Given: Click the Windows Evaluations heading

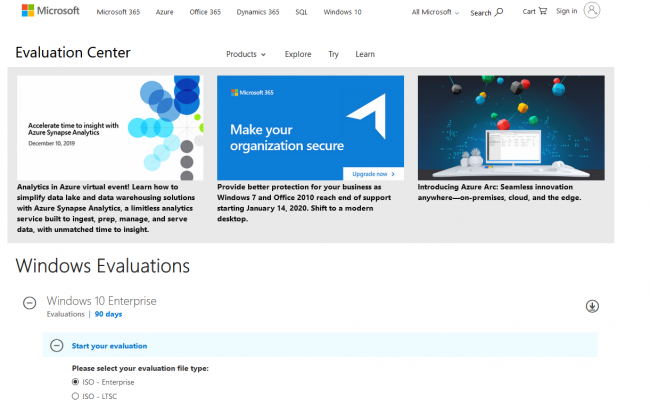Looking at the screenshot, I should (x=102, y=266).
